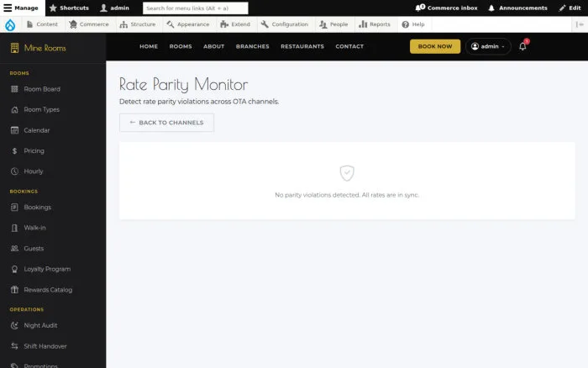Viewport: 588px width, 368px height.
Task: Click the Shift Handover arrows icon
Action: pos(14,346)
